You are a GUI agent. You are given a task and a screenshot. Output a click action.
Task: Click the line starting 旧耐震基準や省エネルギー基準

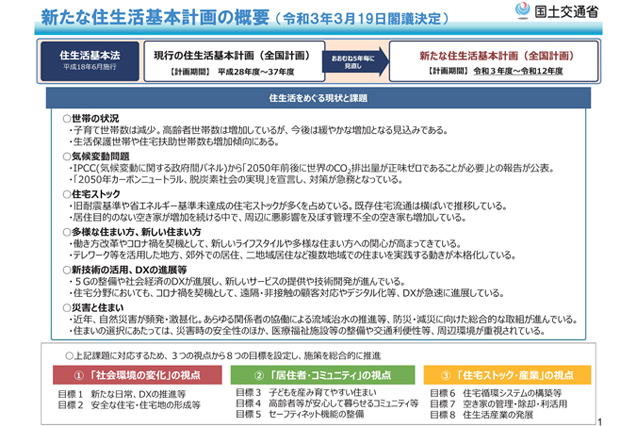tap(288, 206)
